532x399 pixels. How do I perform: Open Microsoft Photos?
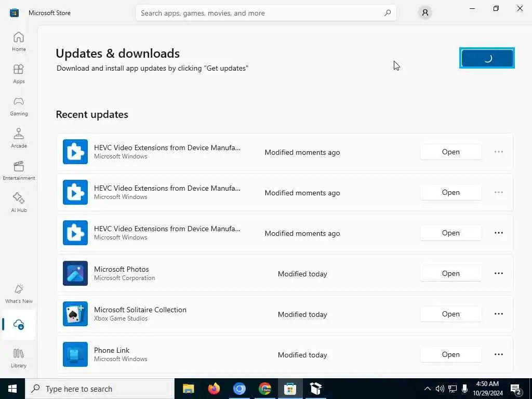(450, 273)
